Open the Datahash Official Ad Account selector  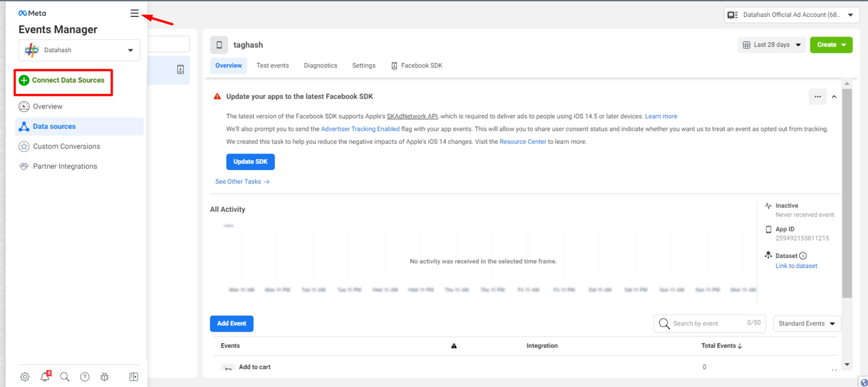click(x=792, y=15)
